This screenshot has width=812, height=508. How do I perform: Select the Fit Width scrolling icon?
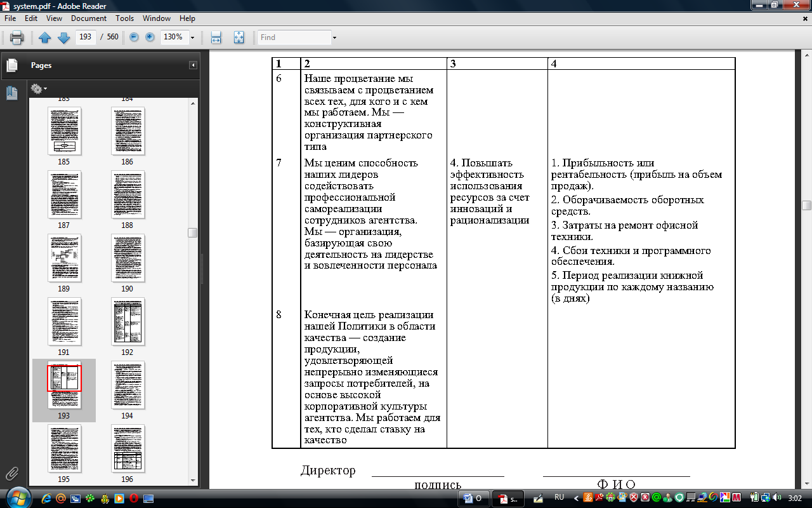point(216,37)
